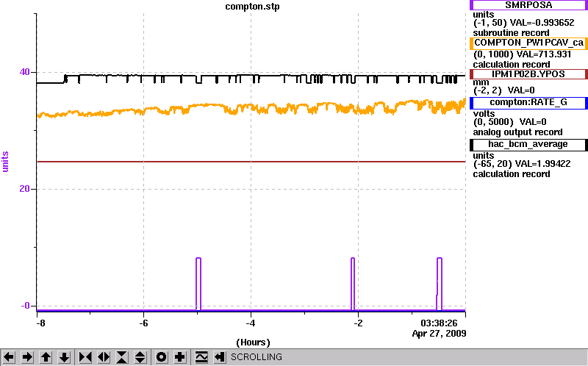Click the -8 hours axis tick label
The height and width of the screenshot is (366, 588).
coord(40,323)
